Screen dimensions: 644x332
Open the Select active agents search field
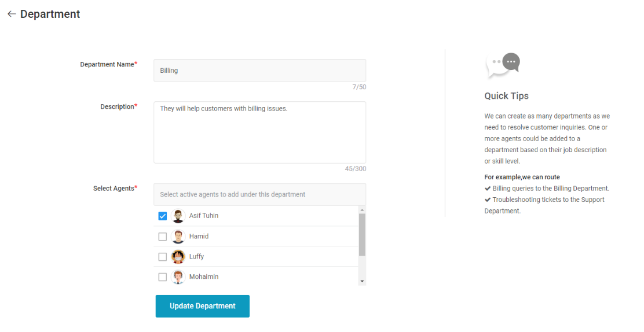(259, 194)
